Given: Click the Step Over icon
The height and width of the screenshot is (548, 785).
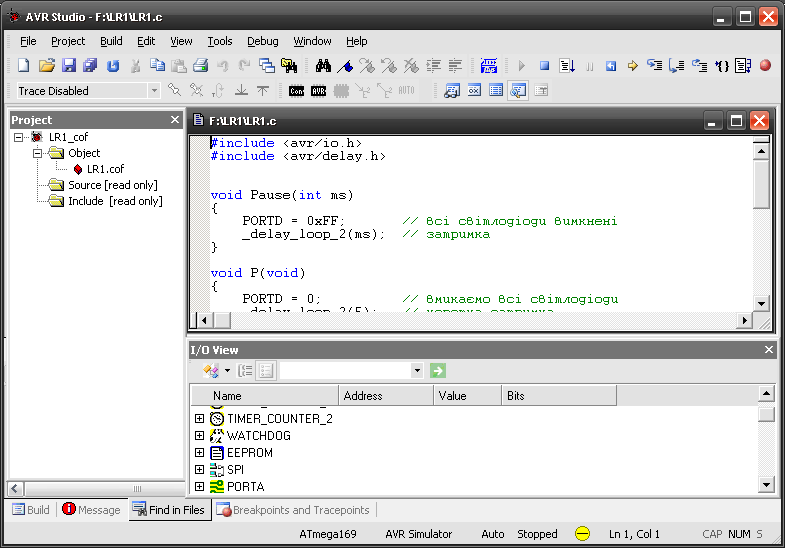Looking at the screenshot, I should (x=676, y=66).
